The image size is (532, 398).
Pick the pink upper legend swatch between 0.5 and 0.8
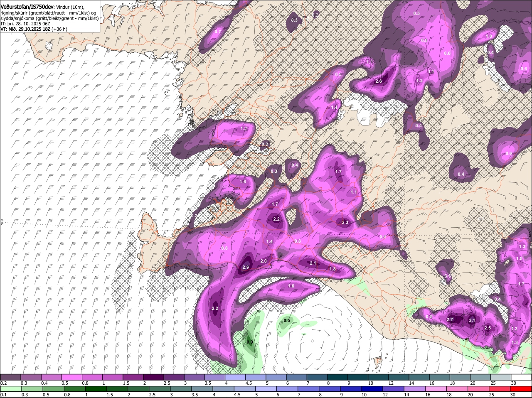[72, 377]
